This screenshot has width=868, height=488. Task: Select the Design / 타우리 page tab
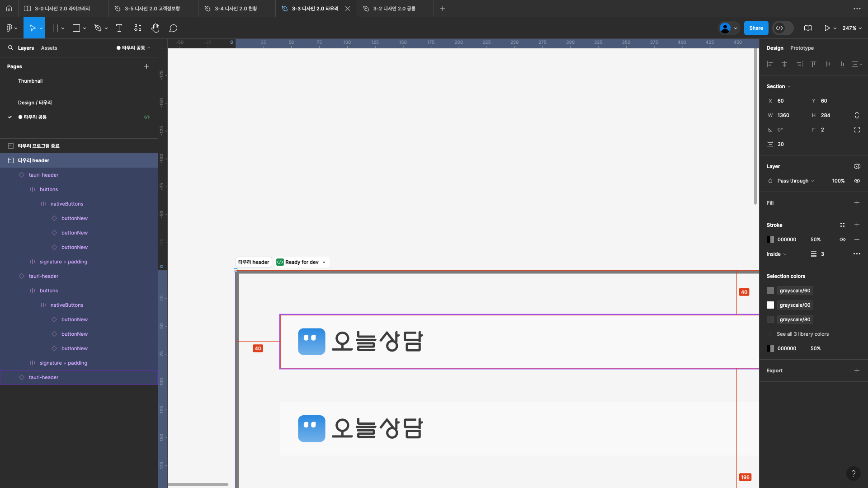pos(34,102)
